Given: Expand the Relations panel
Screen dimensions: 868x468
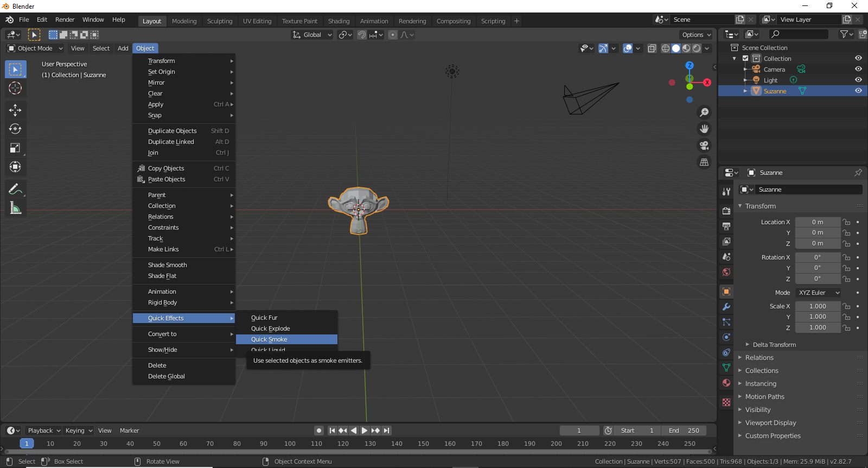Looking at the screenshot, I should pos(759,358).
